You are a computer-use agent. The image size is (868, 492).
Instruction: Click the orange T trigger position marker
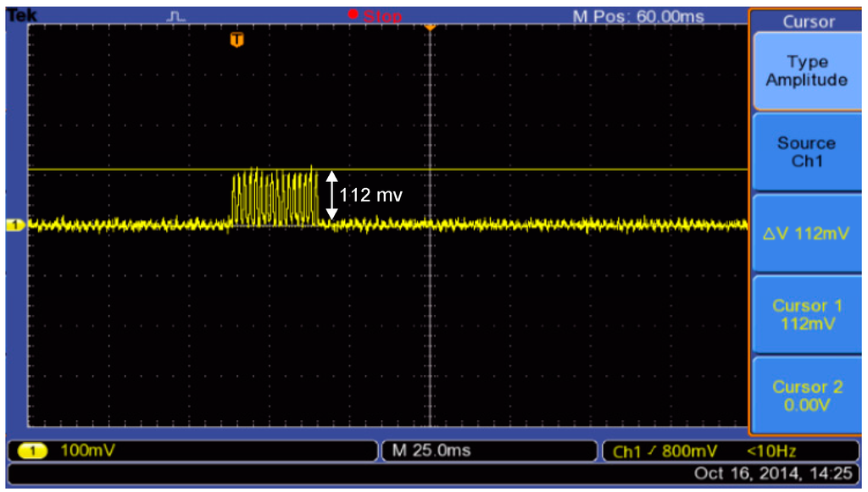(237, 40)
